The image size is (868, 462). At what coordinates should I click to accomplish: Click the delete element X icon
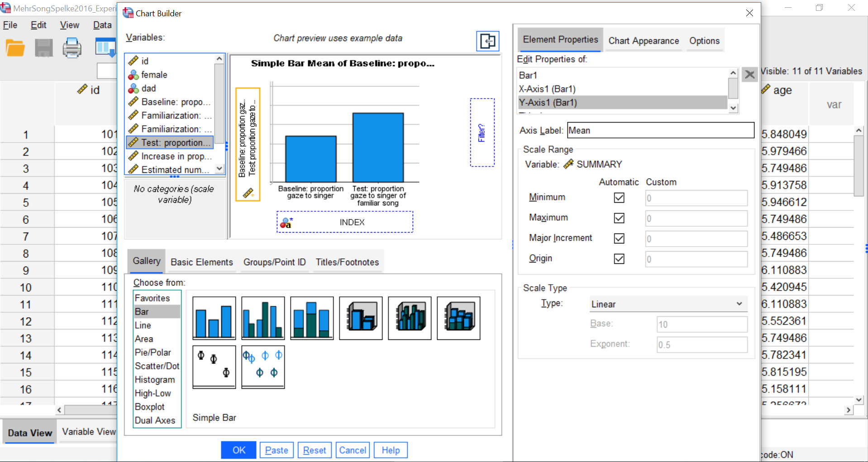pos(749,75)
